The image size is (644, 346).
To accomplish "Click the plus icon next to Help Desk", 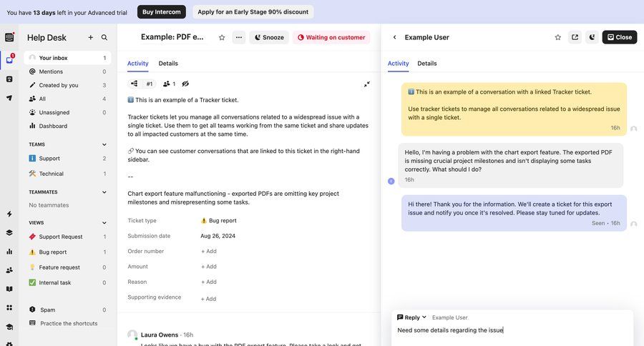I will tap(90, 37).
